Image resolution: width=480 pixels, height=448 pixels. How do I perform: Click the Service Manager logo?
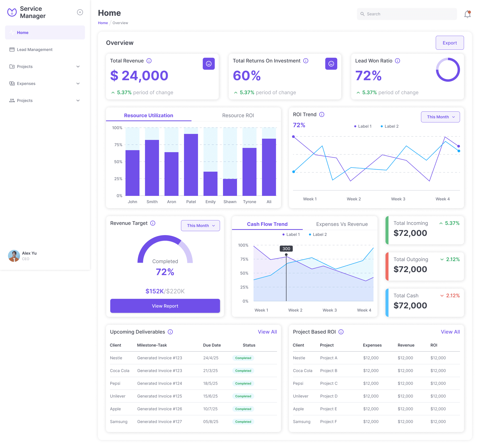pos(12,12)
